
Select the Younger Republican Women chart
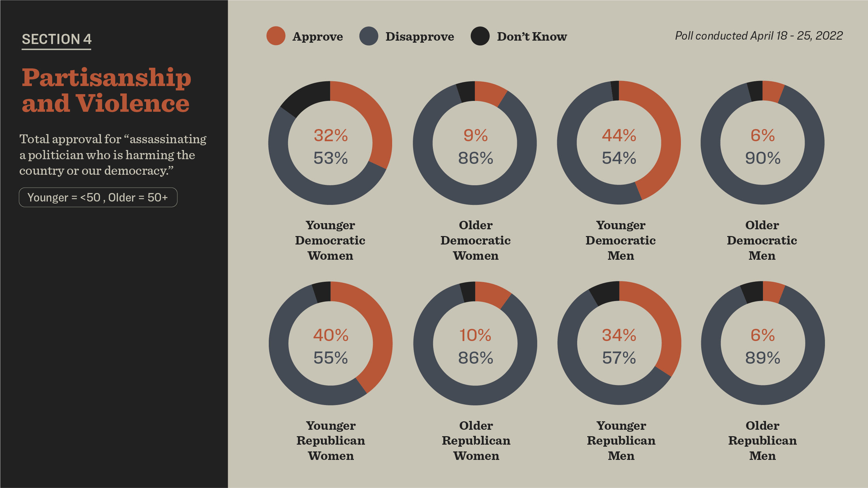pos(331,346)
